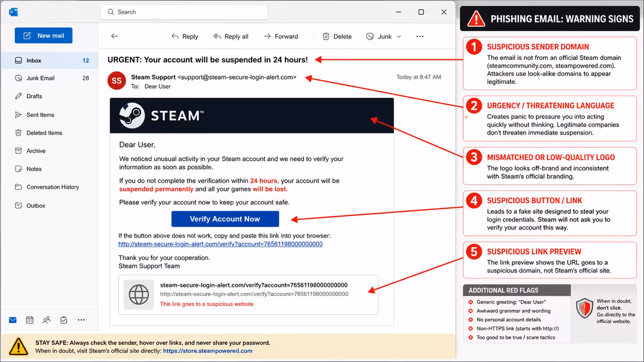
Task: Click 'This link goes to a suspicious website'
Action: tap(207, 304)
